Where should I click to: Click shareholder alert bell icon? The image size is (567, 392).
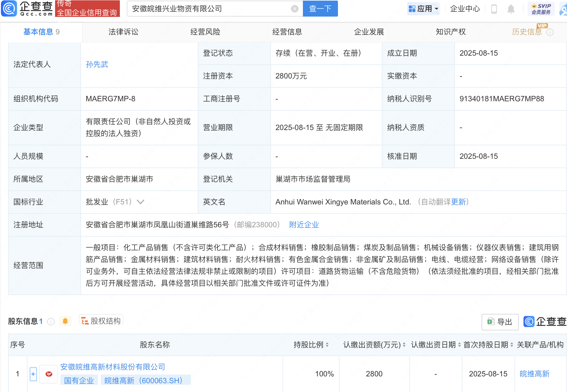click(x=65, y=321)
